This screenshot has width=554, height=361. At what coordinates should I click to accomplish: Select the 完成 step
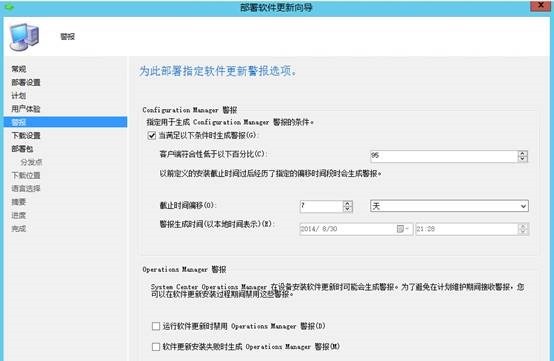pyautogui.click(x=19, y=229)
